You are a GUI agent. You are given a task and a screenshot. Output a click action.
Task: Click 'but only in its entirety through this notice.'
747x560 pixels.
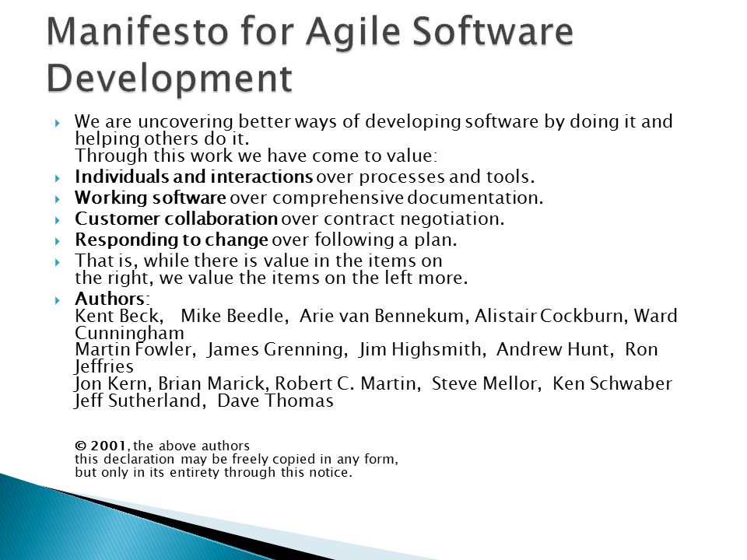click(x=213, y=473)
